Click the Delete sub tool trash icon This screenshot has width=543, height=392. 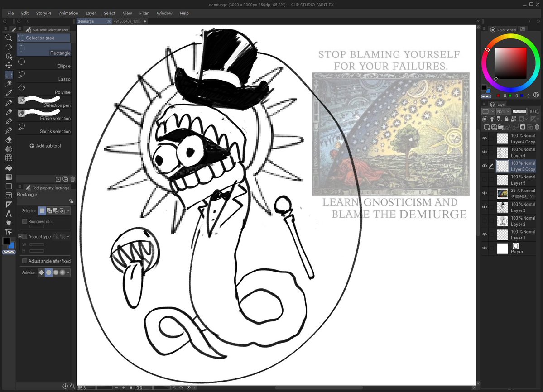pos(72,179)
